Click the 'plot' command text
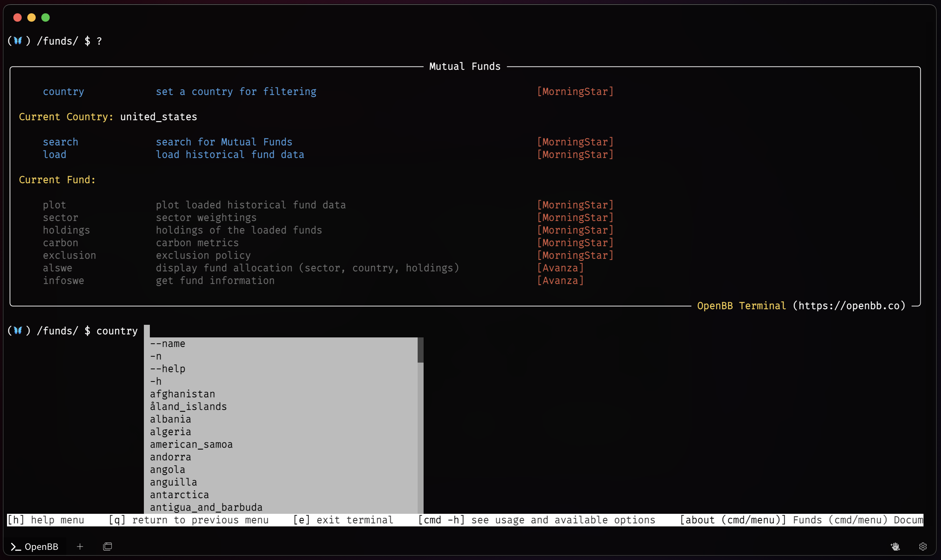 point(54,205)
